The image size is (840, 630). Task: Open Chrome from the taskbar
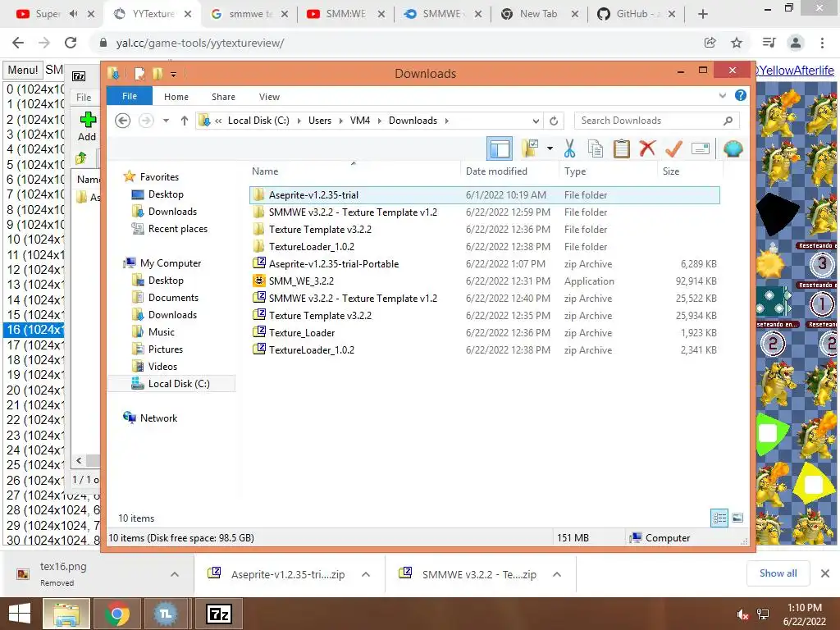point(116,614)
